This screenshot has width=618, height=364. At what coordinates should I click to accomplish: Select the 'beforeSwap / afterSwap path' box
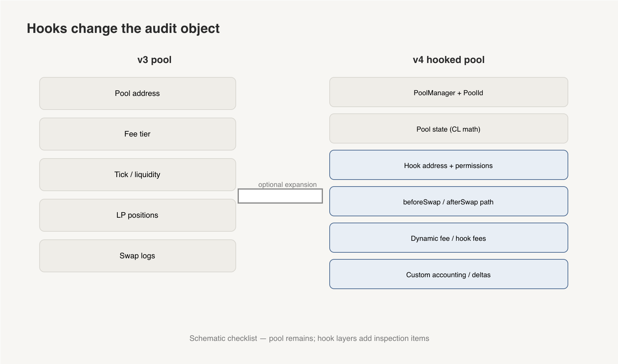point(449,201)
